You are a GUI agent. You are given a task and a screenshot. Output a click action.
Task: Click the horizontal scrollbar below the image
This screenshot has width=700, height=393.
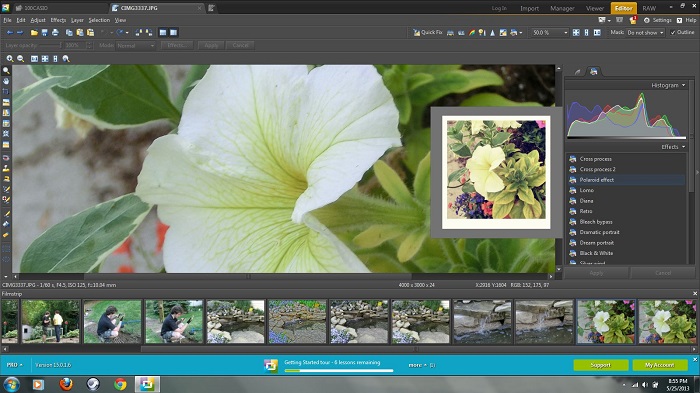283,276
